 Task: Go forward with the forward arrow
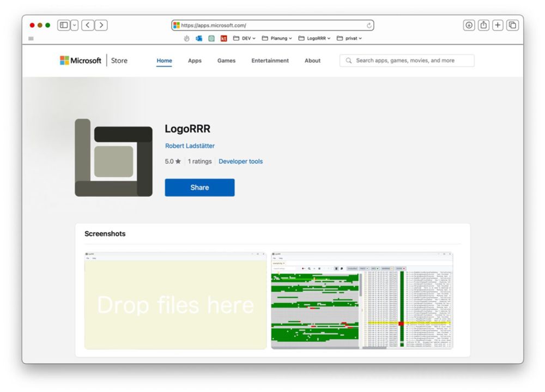point(101,25)
